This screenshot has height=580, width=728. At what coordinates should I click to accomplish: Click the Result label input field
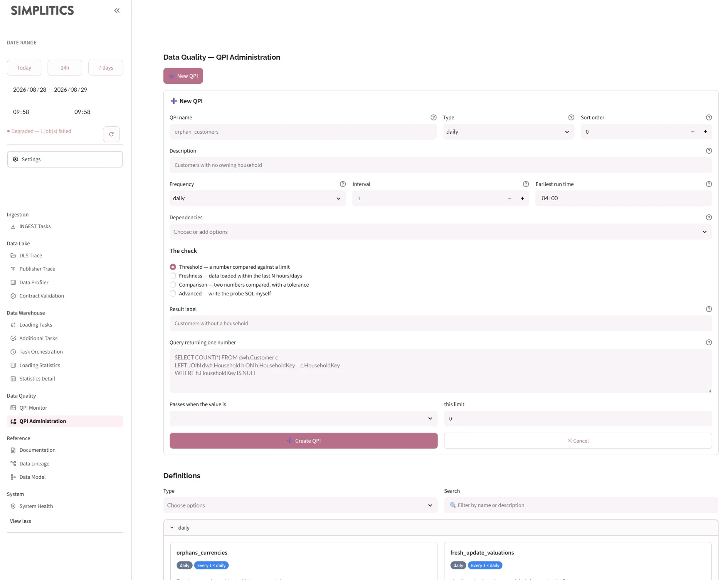tap(440, 323)
